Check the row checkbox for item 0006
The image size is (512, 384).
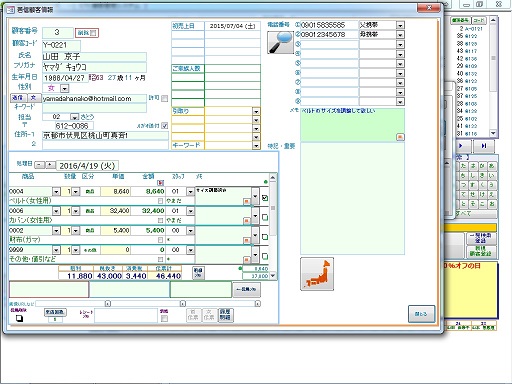pyautogui.click(x=265, y=217)
